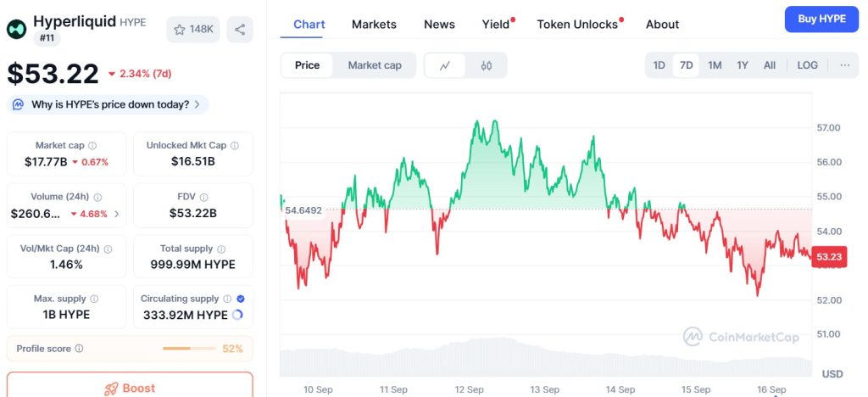Expand Volume (24h) details arrow
868x397 pixels.
pyautogui.click(x=116, y=214)
